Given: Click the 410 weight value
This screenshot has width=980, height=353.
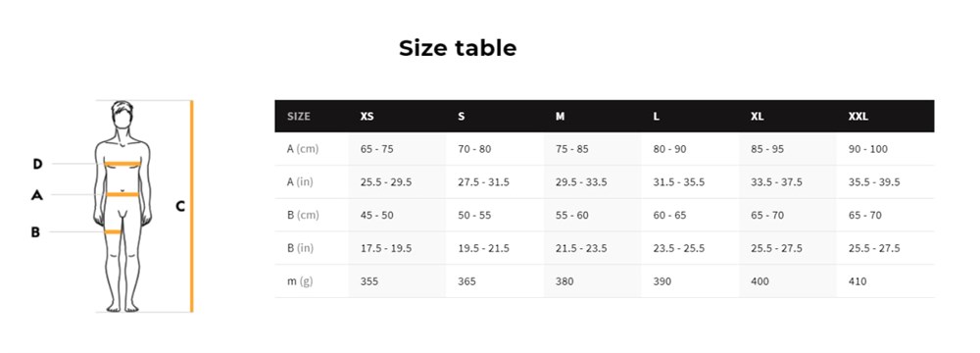Looking at the screenshot, I should 857,281.
